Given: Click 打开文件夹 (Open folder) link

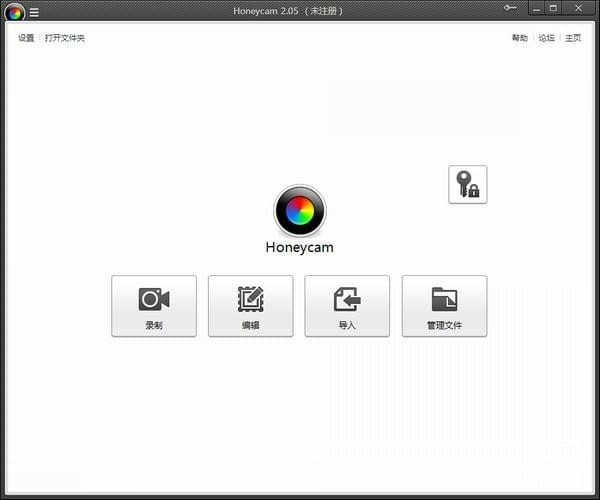Looking at the screenshot, I should coord(65,38).
